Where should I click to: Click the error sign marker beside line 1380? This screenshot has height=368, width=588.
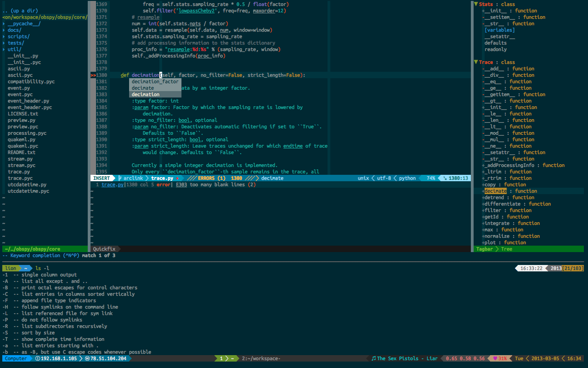pyautogui.click(x=93, y=75)
